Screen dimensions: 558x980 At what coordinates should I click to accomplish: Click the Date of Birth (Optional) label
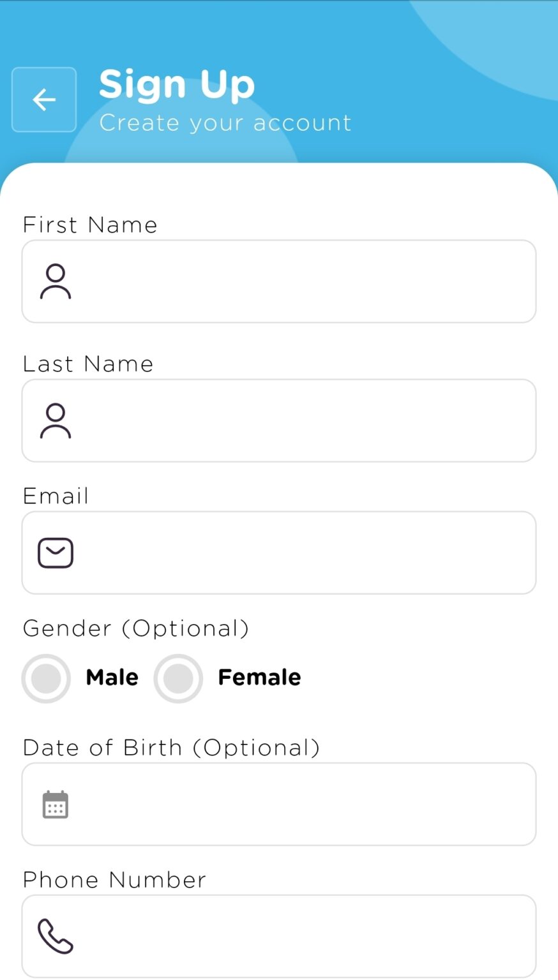pyautogui.click(x=171, y=748)
